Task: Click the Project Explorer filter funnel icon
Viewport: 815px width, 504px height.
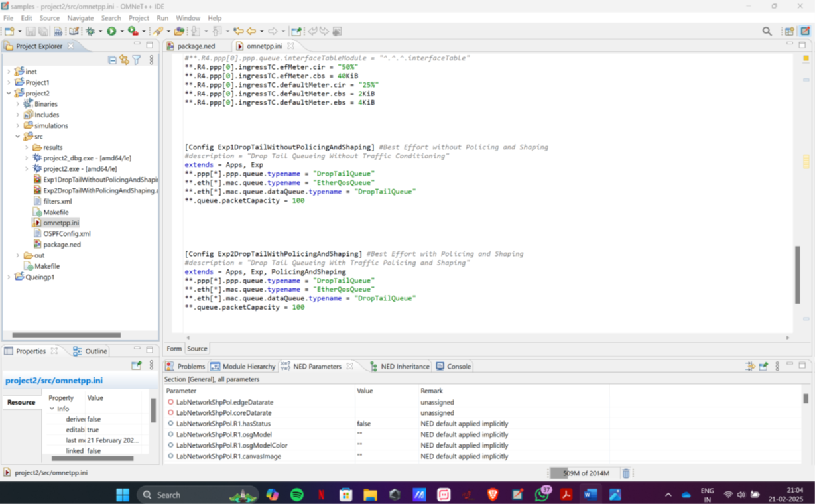Action: [x=137, y=60]
